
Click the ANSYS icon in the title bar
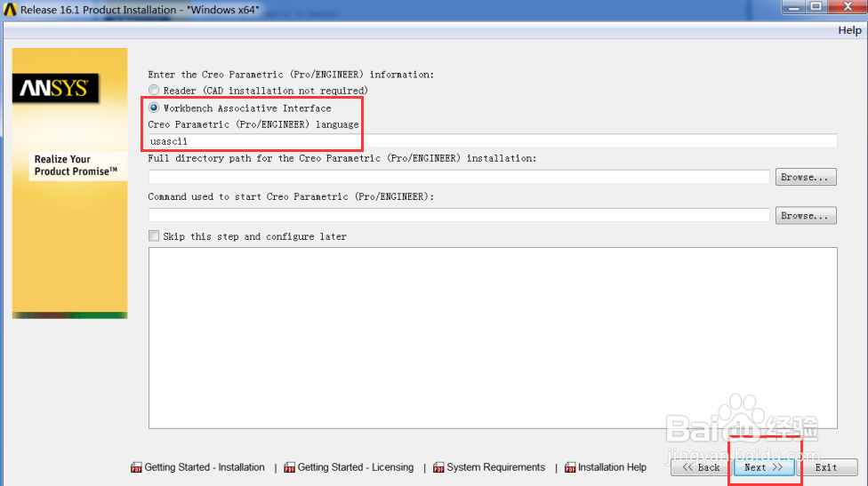pos(10,10)
